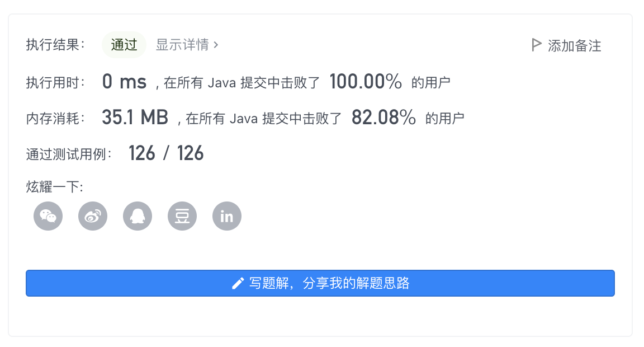The height and width of the screenshot is (347, 644).
Task: Click the pencil icon on 写题解 button
Action: 238,283
